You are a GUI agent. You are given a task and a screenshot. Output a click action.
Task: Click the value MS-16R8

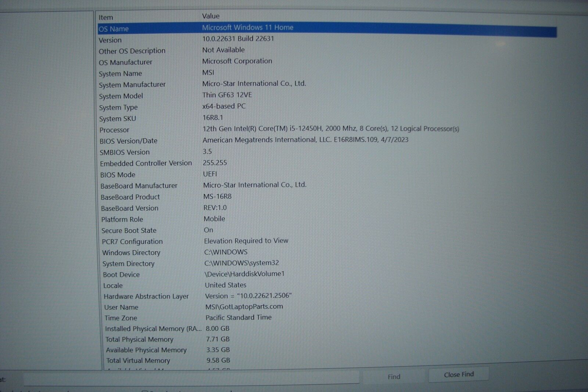(x=218, y=196)
